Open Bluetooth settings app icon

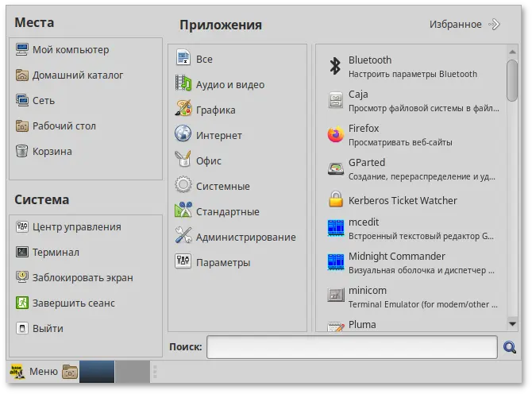click(x=335, y=67)
